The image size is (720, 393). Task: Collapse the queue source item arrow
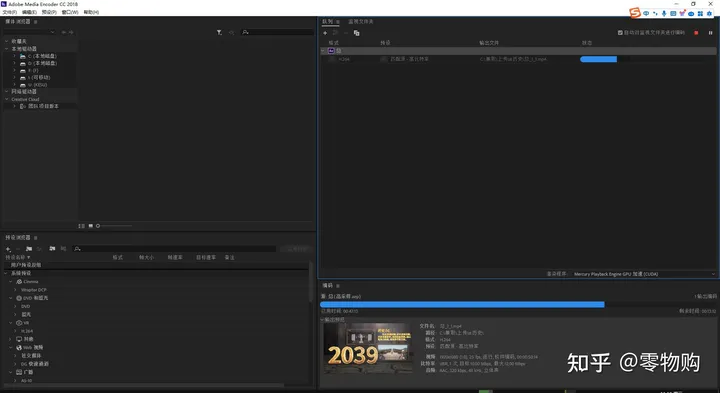click(x=323, y=51)
